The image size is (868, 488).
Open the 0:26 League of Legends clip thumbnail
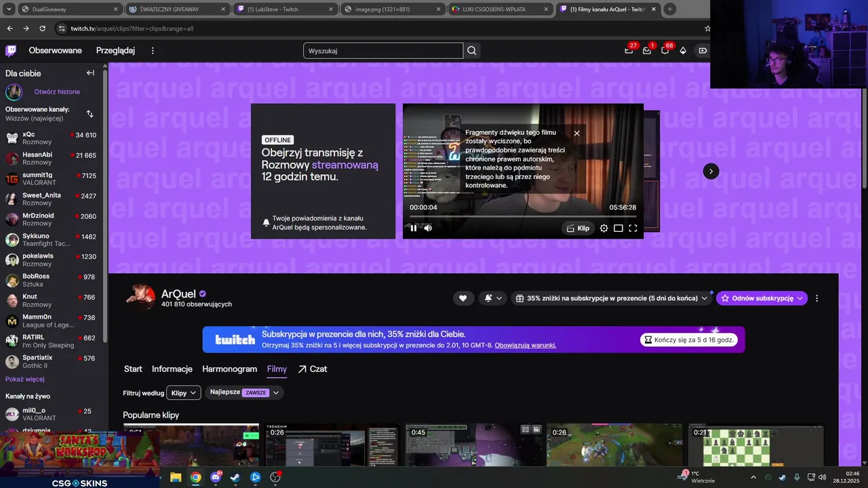pos(614,445)
